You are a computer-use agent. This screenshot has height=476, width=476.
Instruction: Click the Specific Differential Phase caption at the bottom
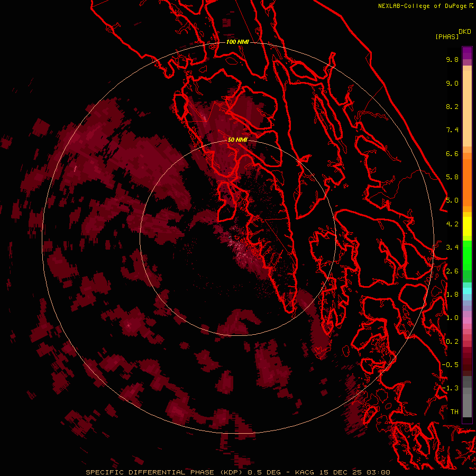pos(237,472)
